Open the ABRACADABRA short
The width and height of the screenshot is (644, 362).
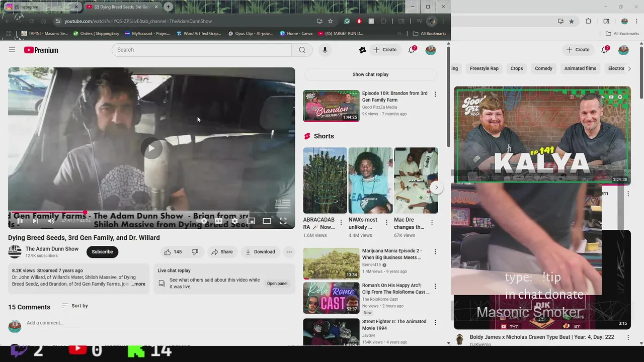[x=325, y=180]
